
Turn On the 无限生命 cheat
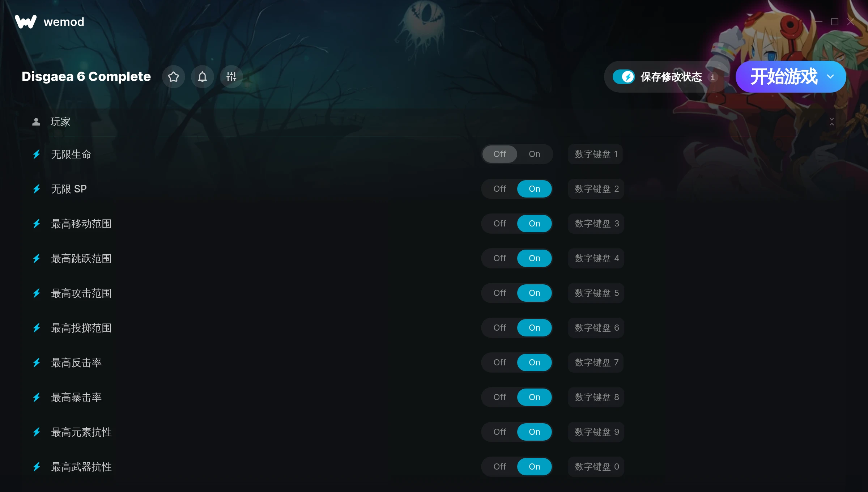click(534, 154)
